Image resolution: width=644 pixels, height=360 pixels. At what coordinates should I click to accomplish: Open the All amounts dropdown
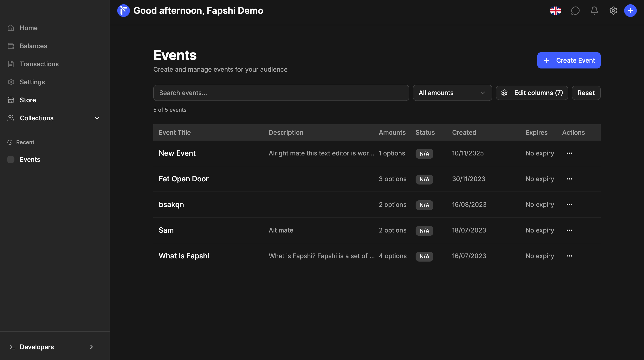point(452,93)
